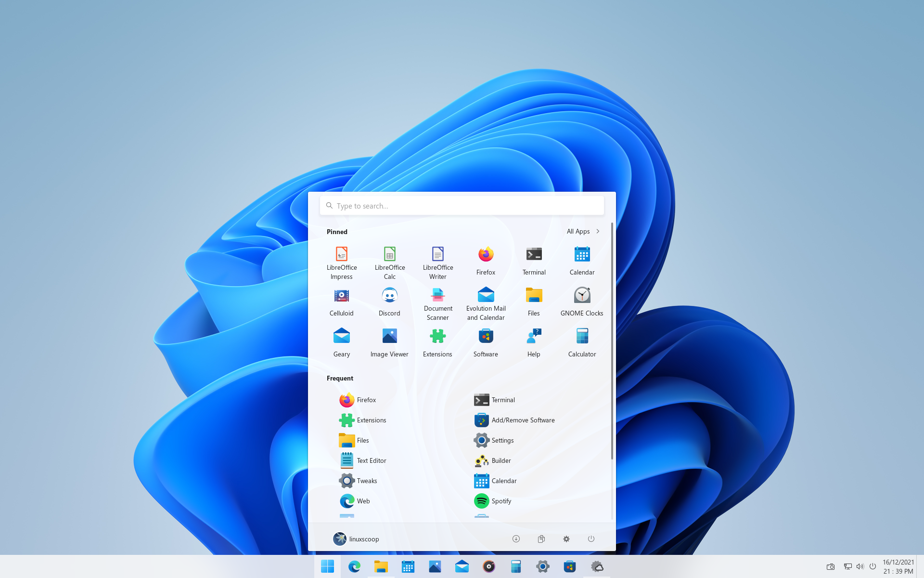The height and width of the screenshot is (578, 924).
Task: Open settings gear in menu footer
Action: point(566,539)
